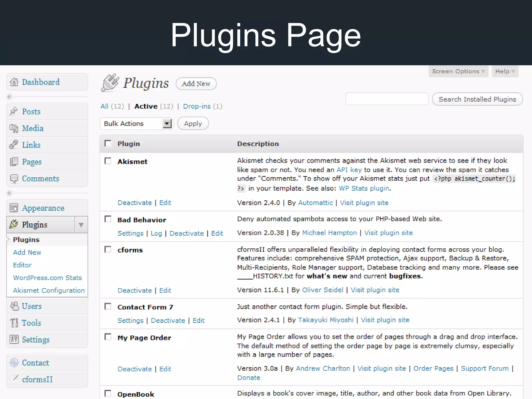Open Bad Behavior Settings link
Viewport: 532px width, 399px height.
pos(130,233)
